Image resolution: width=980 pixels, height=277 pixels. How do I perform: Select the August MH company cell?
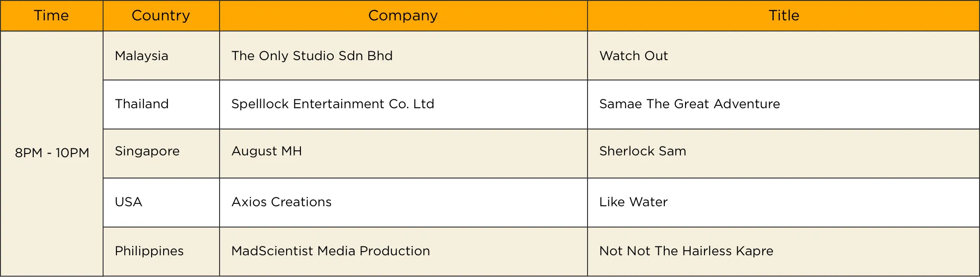pyautogui.click(x=267, y=151)
